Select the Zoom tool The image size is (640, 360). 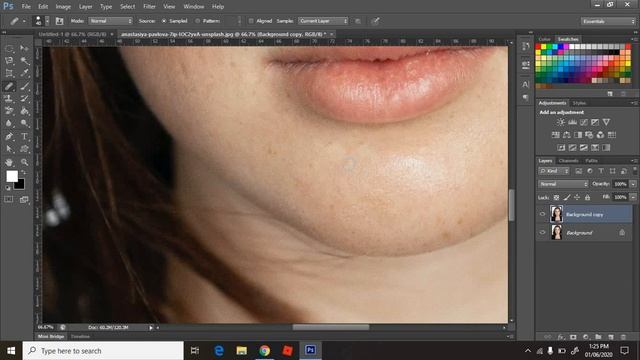24,162
